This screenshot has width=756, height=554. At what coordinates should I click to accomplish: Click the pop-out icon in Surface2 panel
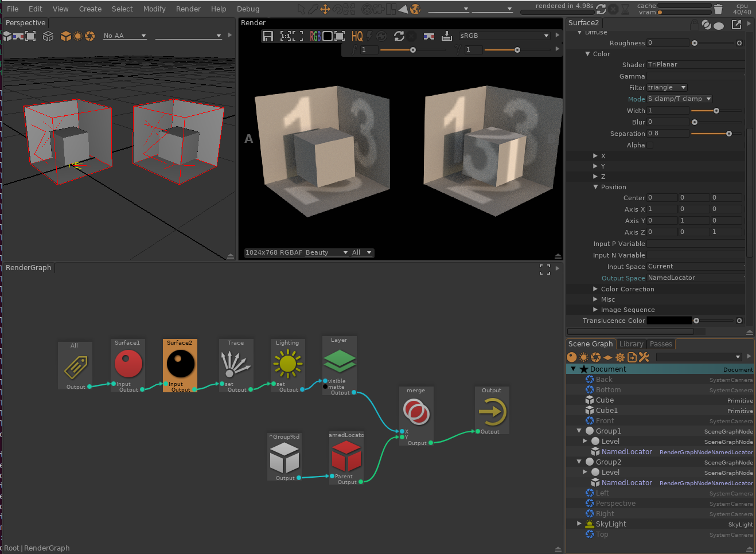pos(736,24)
